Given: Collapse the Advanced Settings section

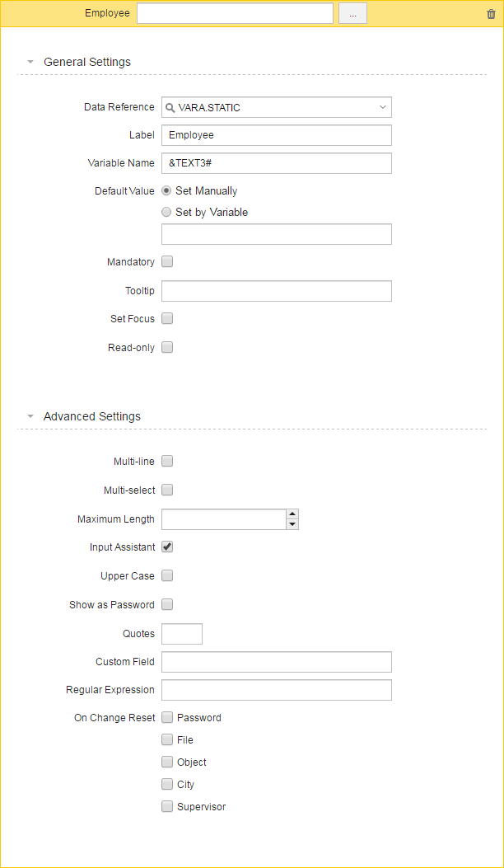Looking at the screenshot, I should coord(30,416).
